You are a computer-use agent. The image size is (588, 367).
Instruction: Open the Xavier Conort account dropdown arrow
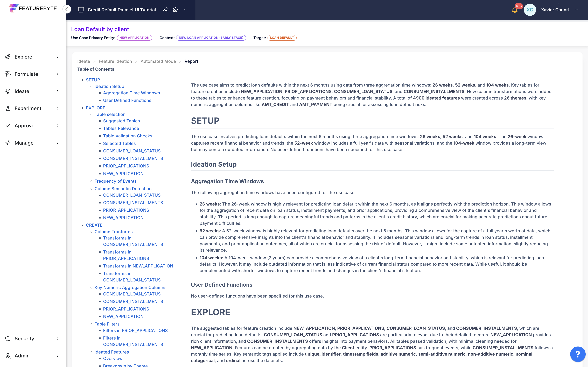coord(577,10)
